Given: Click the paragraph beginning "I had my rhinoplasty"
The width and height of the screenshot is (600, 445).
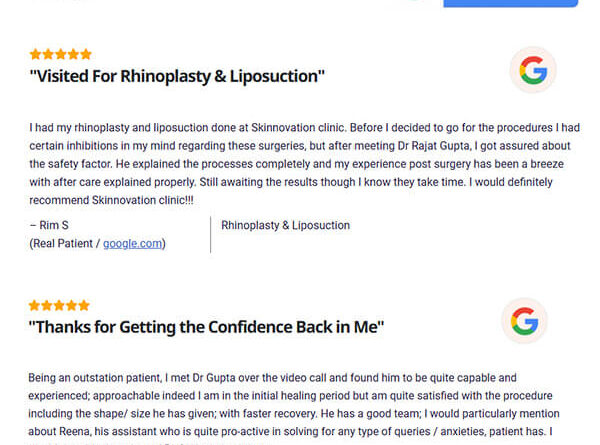Looking at the screenshot, I should [305, 164].
